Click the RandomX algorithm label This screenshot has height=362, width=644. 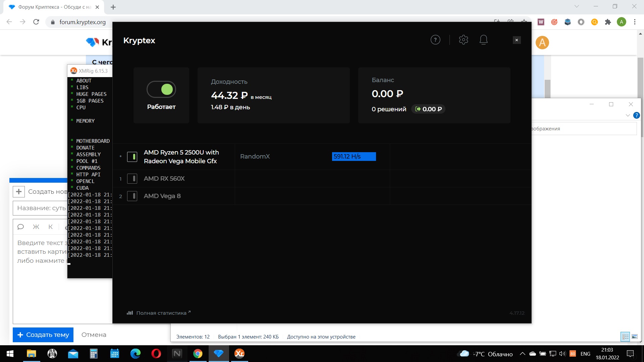255,157
